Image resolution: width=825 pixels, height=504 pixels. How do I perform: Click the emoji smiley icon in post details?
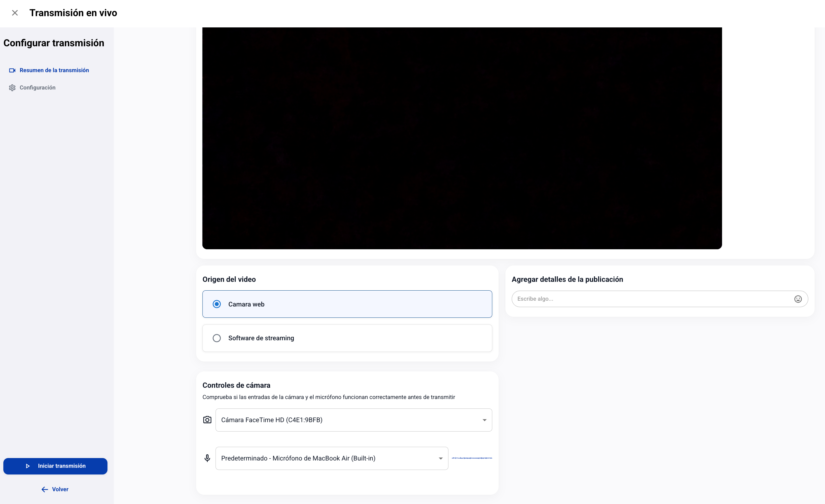798,299
